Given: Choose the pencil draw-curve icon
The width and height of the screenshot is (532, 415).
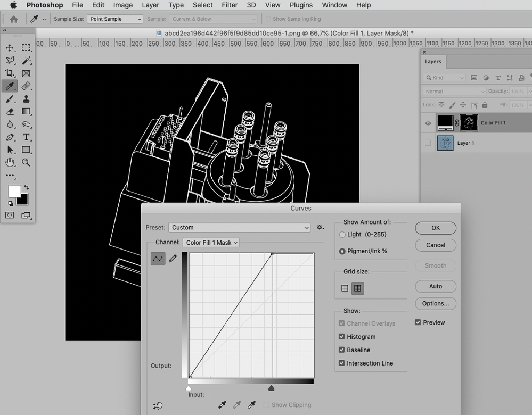Looking at the screenshot, I should tap(173, 259).
